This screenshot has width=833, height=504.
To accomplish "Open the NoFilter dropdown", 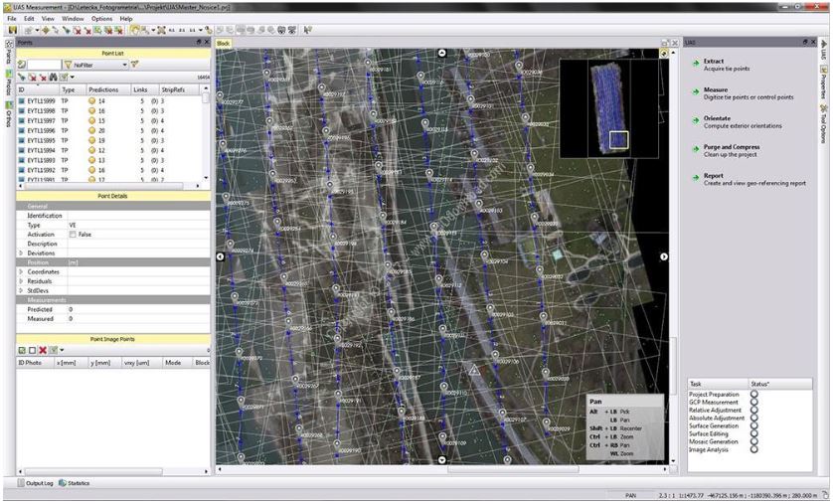I will click(x=124, y=65).
